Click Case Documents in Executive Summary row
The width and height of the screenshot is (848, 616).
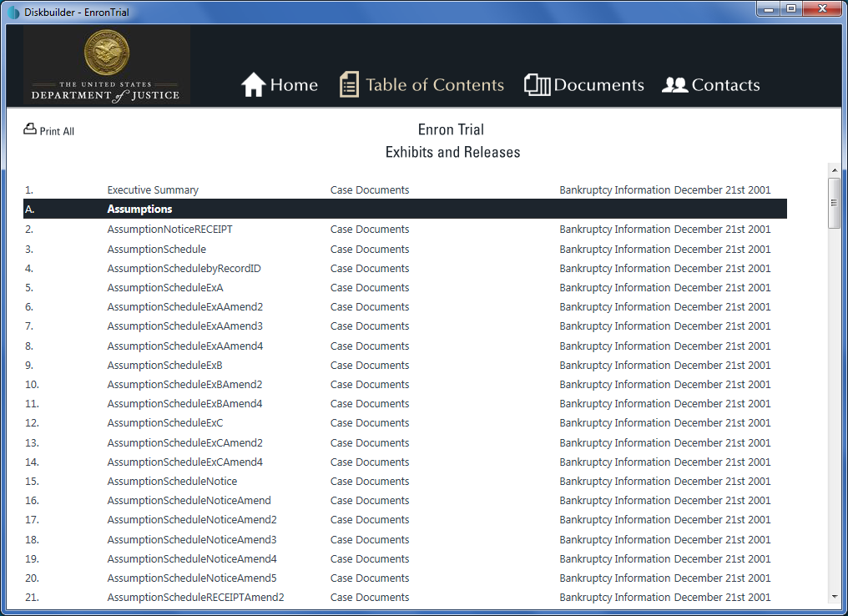(370, 189)
